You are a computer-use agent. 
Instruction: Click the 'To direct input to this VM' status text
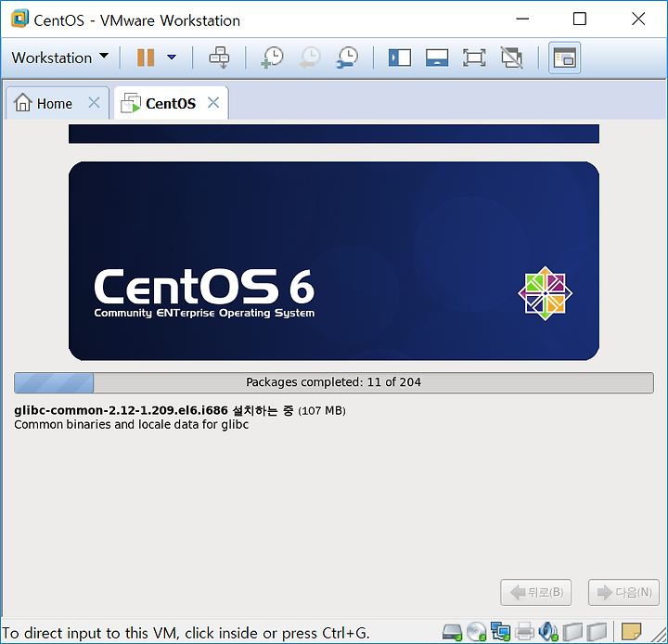point(186,633)
